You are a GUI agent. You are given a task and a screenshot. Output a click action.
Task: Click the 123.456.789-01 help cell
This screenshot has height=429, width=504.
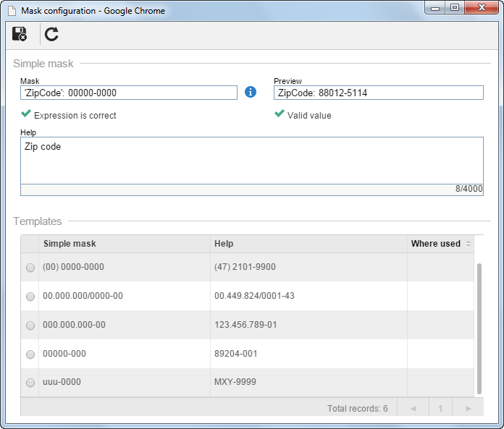point(308,325)
